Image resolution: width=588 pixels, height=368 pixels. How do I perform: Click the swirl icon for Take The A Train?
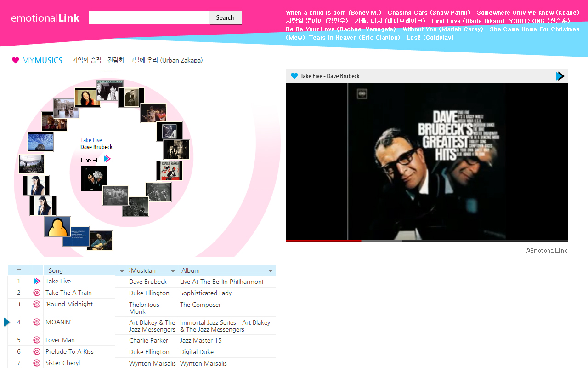point(37,293)
